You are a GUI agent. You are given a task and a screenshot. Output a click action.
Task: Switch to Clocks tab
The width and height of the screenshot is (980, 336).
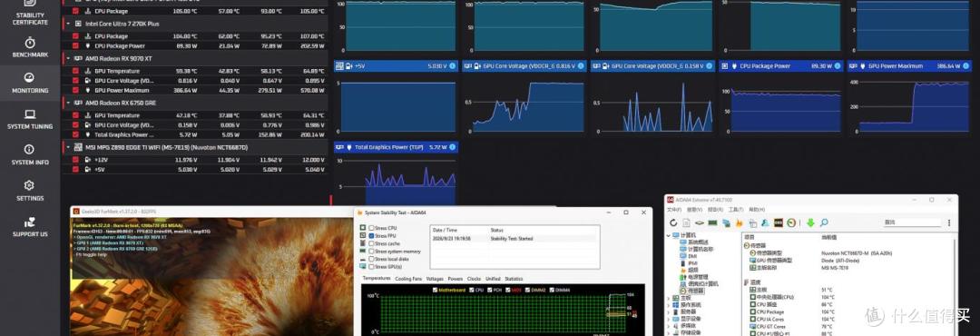point(474,279)
